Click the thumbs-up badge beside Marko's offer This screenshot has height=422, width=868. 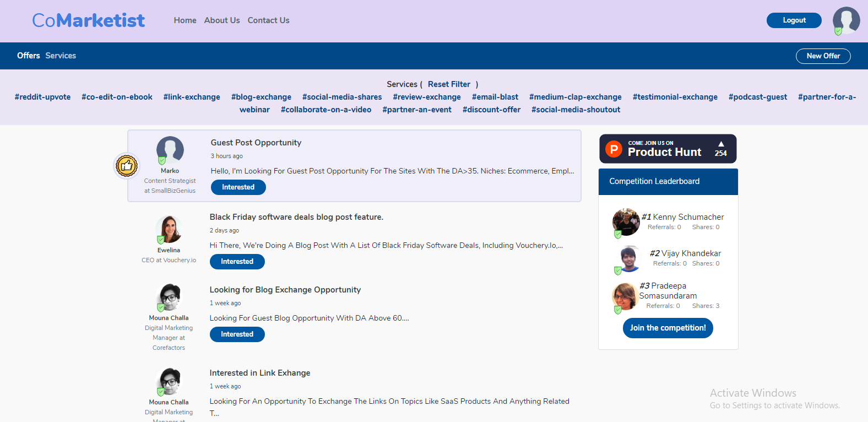(127, 166)
